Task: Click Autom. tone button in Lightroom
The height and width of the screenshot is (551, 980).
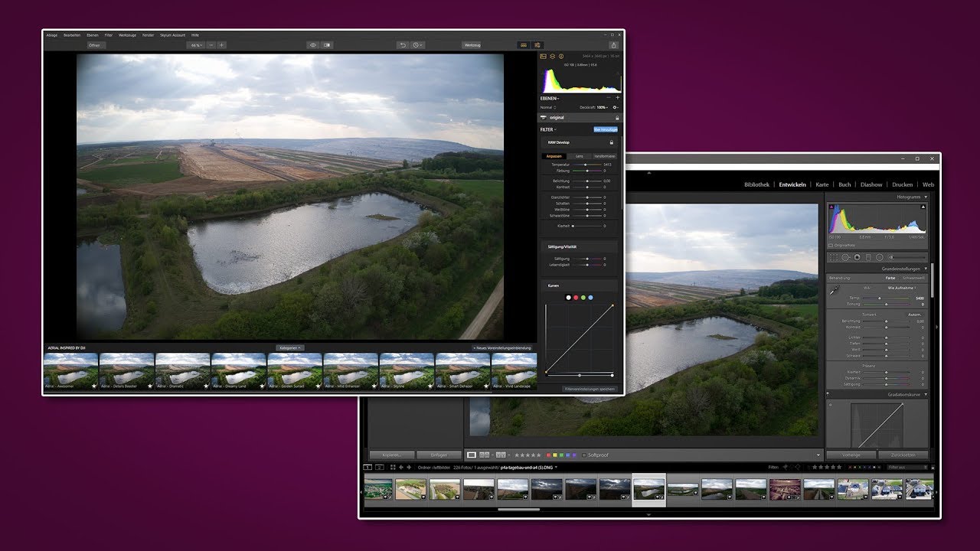Action: coord(914,315)
